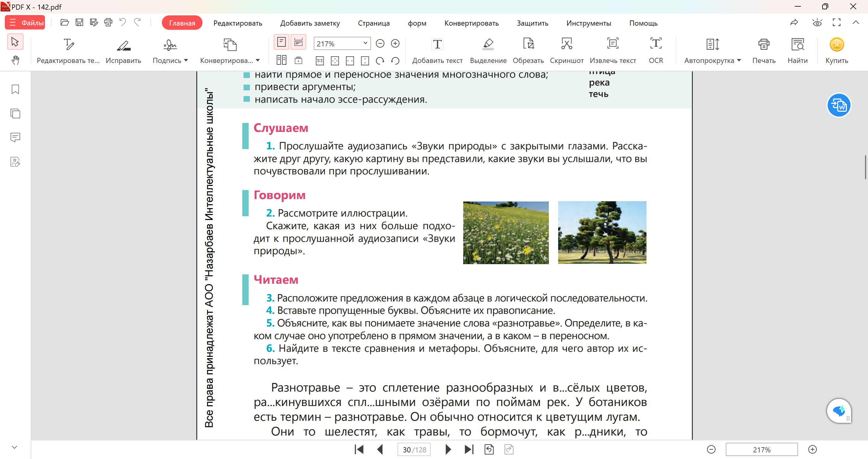Click the red Файлы button

point(25,23)
